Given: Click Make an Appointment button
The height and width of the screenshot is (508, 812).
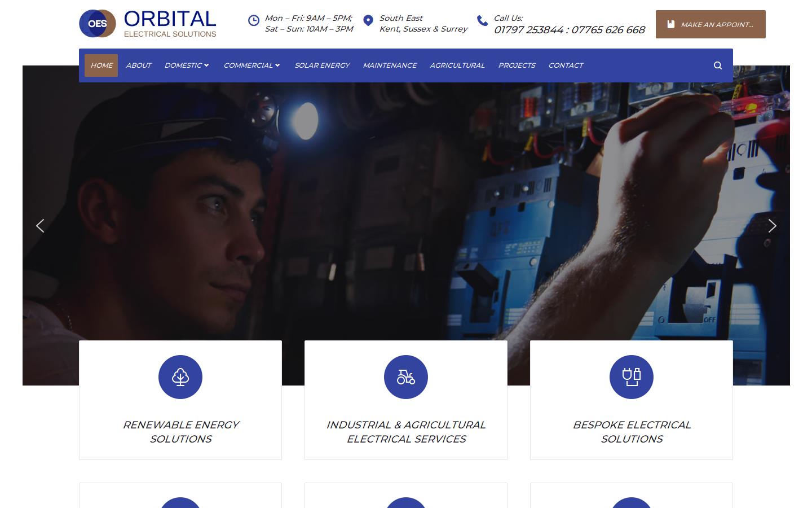Looking at the screenshot, I should tap(710, 24).
